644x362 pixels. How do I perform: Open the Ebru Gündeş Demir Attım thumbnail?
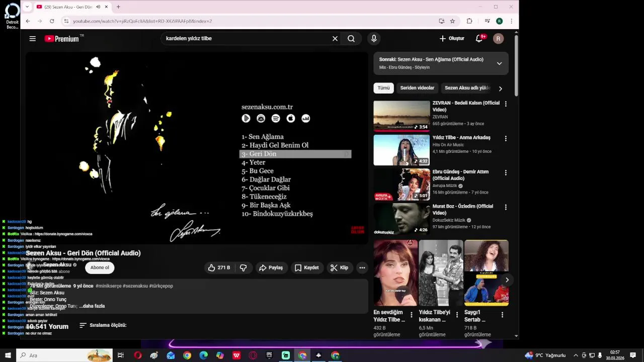pyautogui.click(x=401, y=185)
